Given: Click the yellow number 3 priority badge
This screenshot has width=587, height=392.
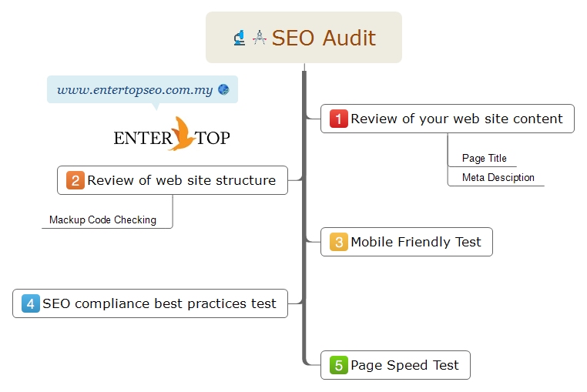Looking at the screenshot, I should click(x=338, y=242).
